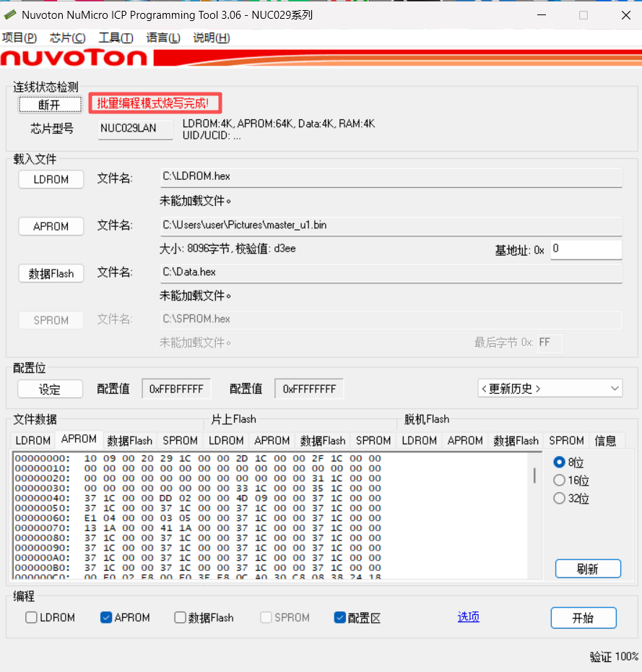This screenshot has width=642, height=672.
Task: Open the 芯片(C) menu
Action: (67, 38)
